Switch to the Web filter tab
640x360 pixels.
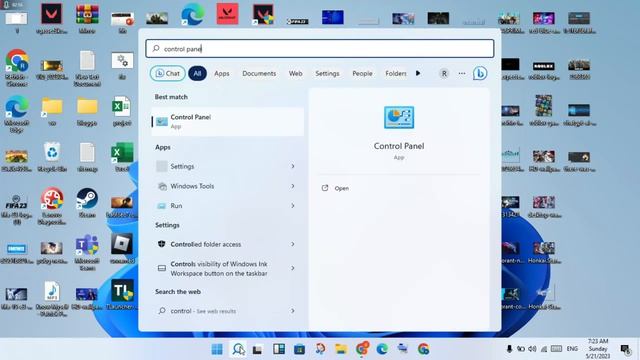296,73
